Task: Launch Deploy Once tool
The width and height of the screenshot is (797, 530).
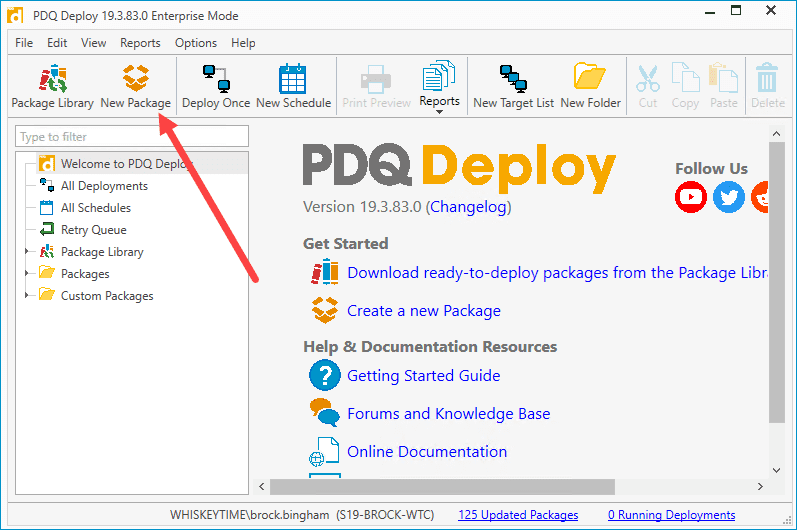Action: pyautogui.click(x=216, y=86)
